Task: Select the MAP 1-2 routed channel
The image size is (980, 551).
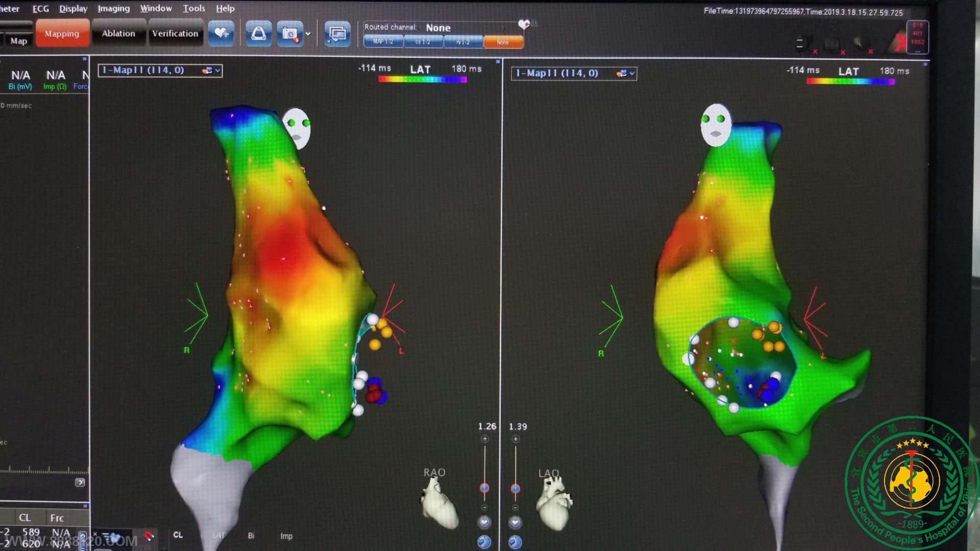Action: pyautogui.click(x=383, y=42)
